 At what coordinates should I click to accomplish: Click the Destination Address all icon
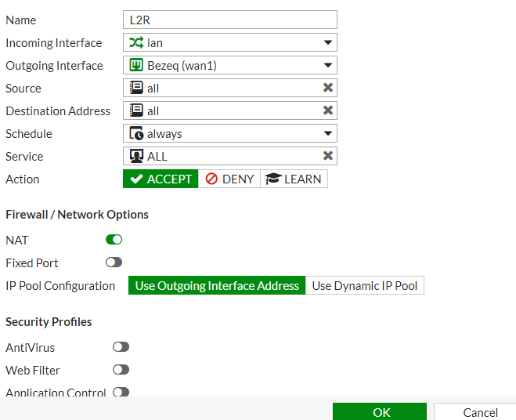pos(136,111)
